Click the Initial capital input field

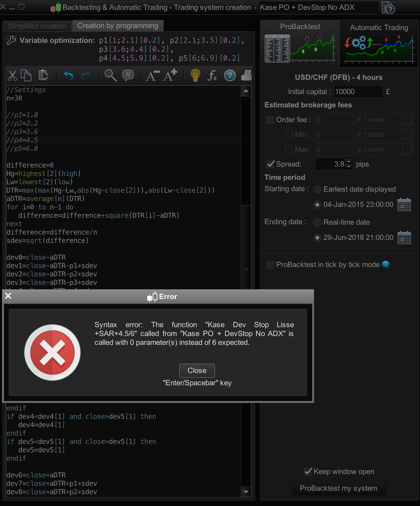tap(358, 92)
